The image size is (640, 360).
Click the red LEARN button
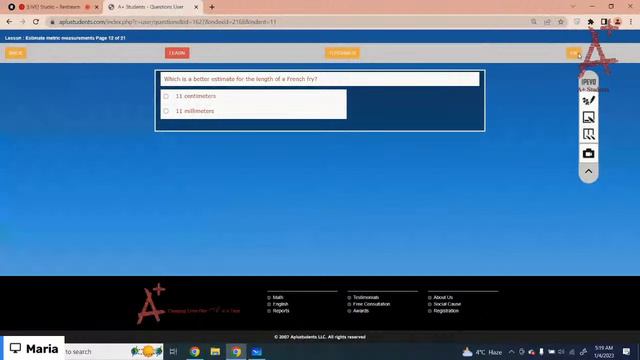point(177,53)
